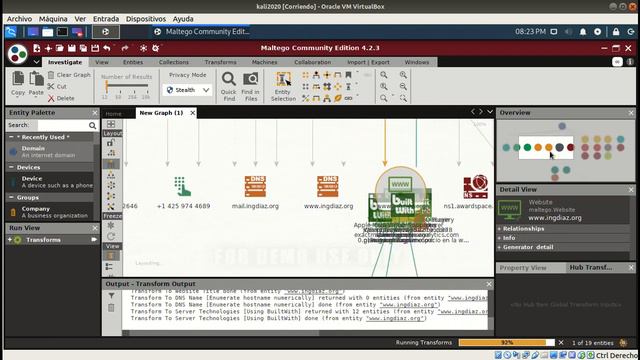Open Kali applications menu icon
The height and width of the screenshot is (360, 640).
point(11,31)
